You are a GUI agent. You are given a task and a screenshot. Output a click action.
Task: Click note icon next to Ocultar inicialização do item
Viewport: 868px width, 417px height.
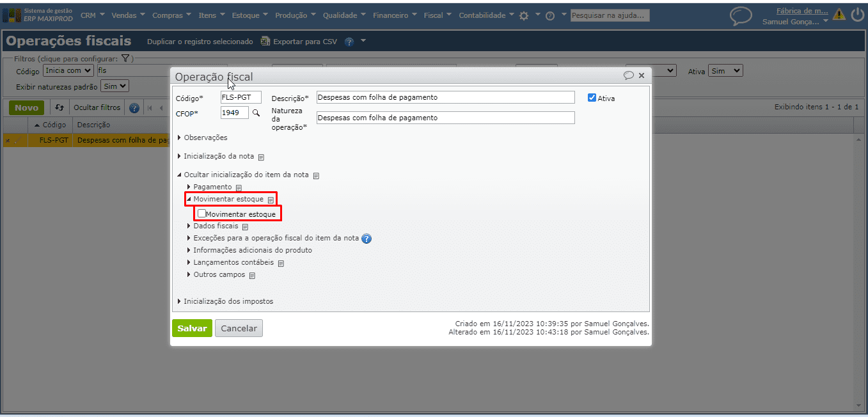coord(316,175)
